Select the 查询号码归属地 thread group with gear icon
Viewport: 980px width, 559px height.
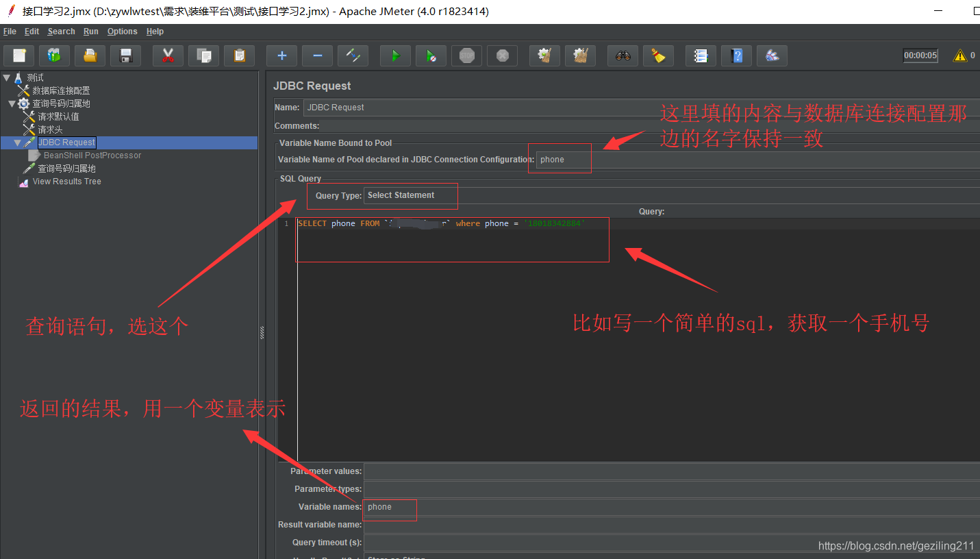(x=61, y=103)
